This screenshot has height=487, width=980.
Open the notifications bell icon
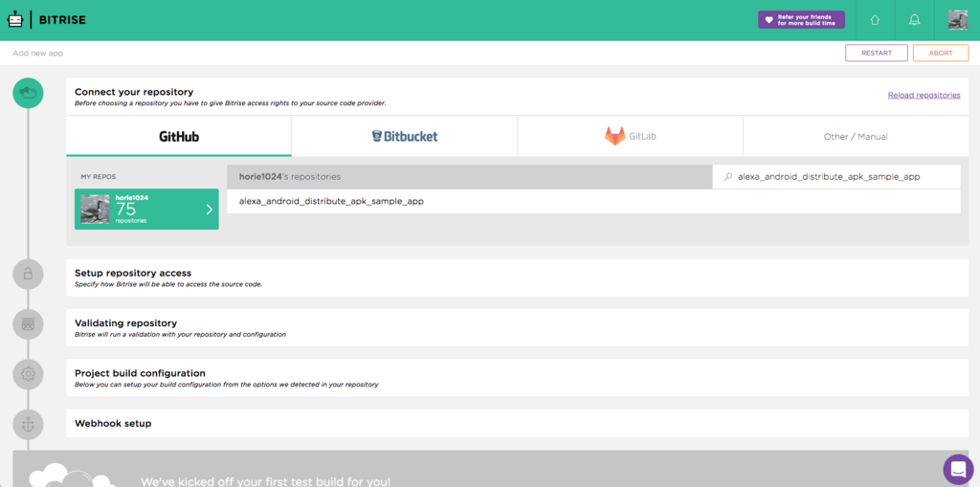(x=914, y=20)
